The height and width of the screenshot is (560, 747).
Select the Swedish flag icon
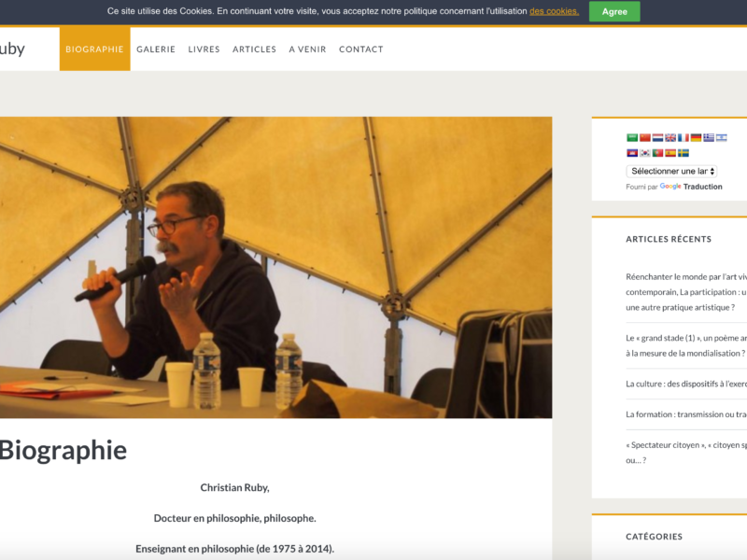click(x=684, y=153)
